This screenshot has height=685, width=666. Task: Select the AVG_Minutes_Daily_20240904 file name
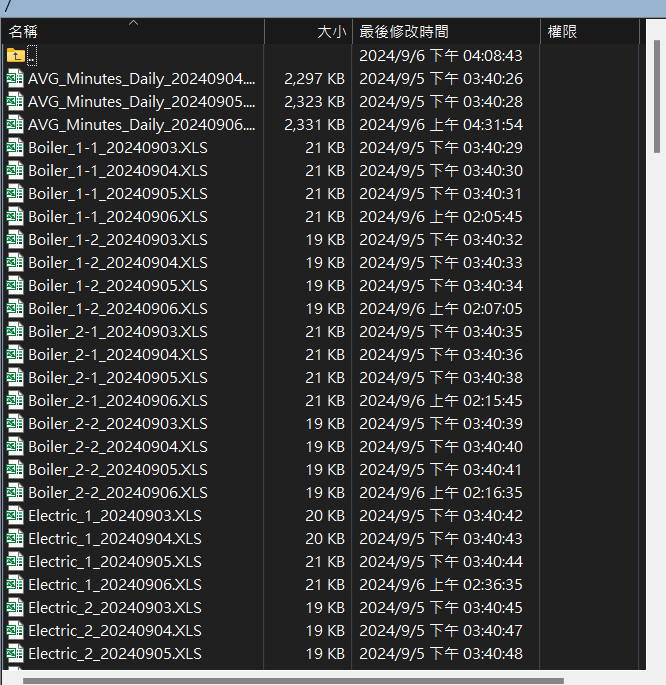(x=141, y=78)
